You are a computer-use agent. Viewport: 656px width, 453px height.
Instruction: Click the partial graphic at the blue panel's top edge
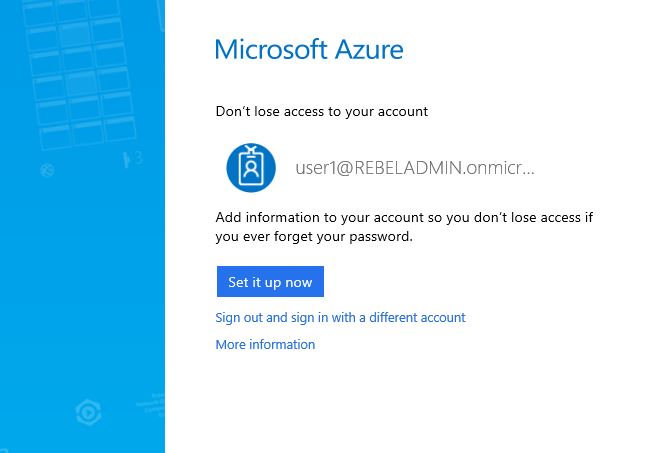tap(160, 15)
